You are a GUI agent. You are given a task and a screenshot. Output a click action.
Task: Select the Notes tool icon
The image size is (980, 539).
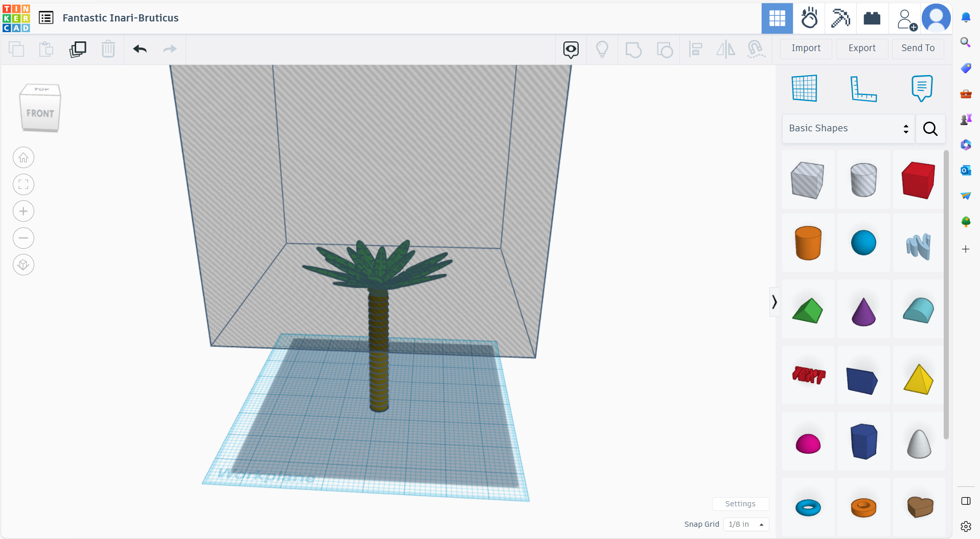(x=922, y=88)
